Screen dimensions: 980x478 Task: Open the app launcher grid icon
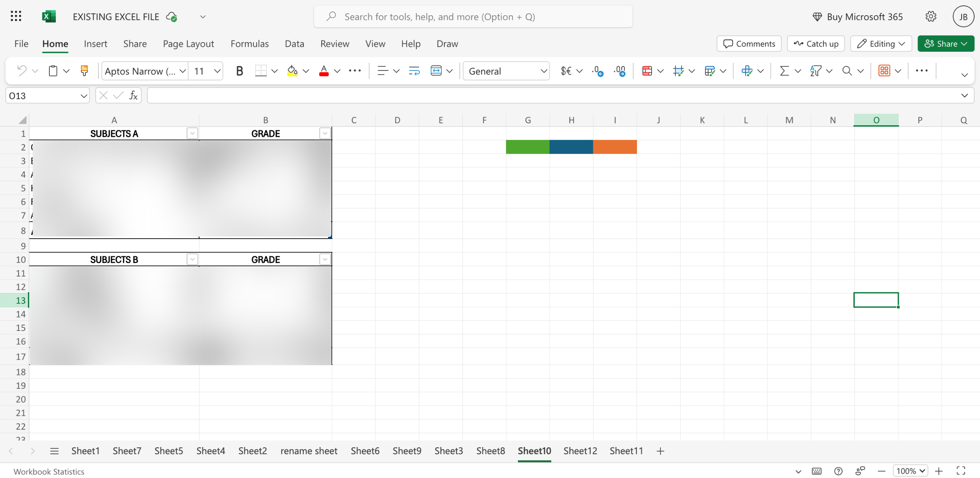pos(16,16)
